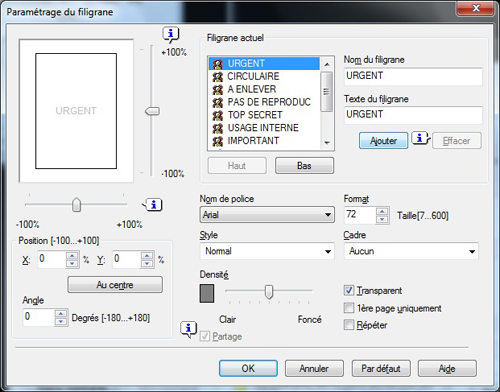Click the Y position input field

[127, 259]
